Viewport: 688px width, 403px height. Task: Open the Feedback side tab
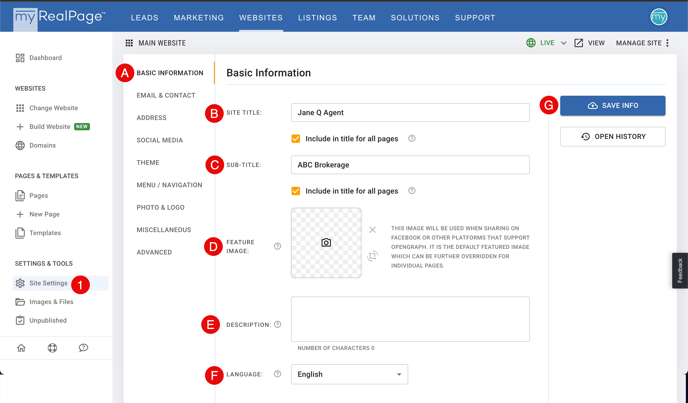pyautogui.click(x=680, y=270)
